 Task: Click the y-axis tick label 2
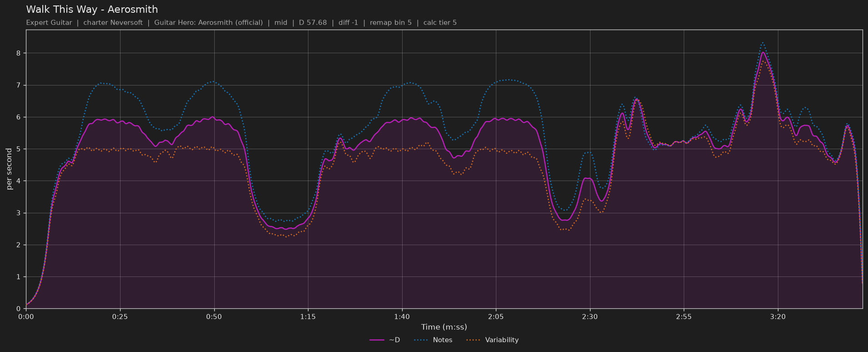(19, 245)
